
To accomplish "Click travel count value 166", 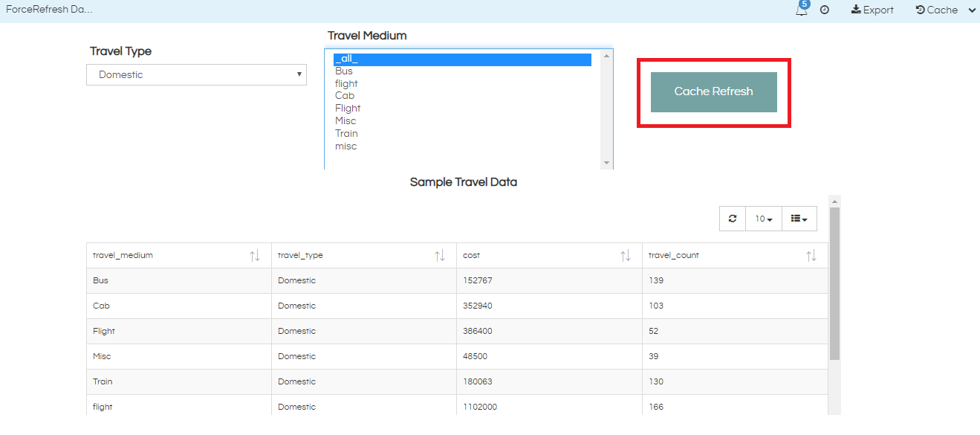I will tap(656, 407).
